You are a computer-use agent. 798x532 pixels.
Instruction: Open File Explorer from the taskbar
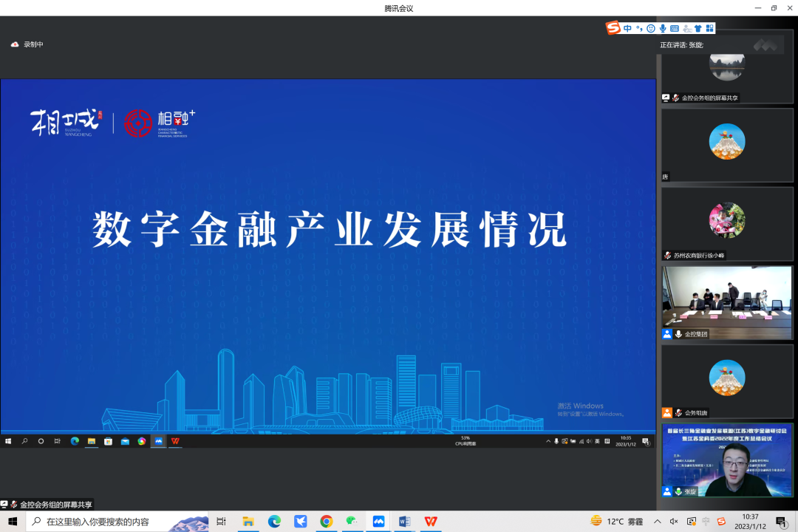coord(248,522)
